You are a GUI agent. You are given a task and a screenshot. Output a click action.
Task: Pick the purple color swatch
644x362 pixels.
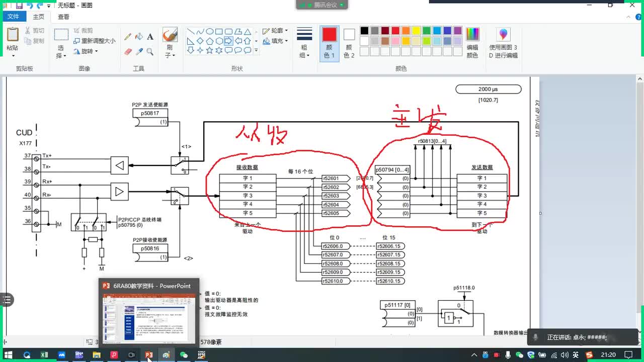[457, 31]
